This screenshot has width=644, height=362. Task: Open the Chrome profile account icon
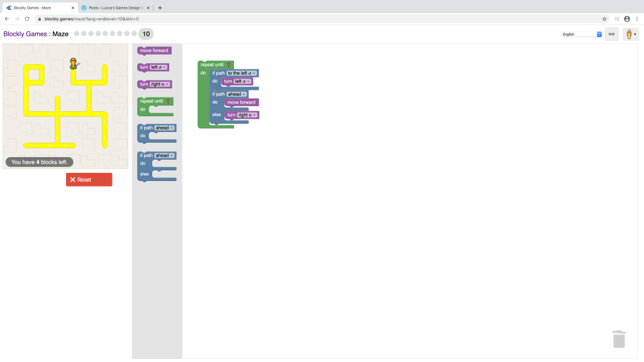(x=627, y=19)
